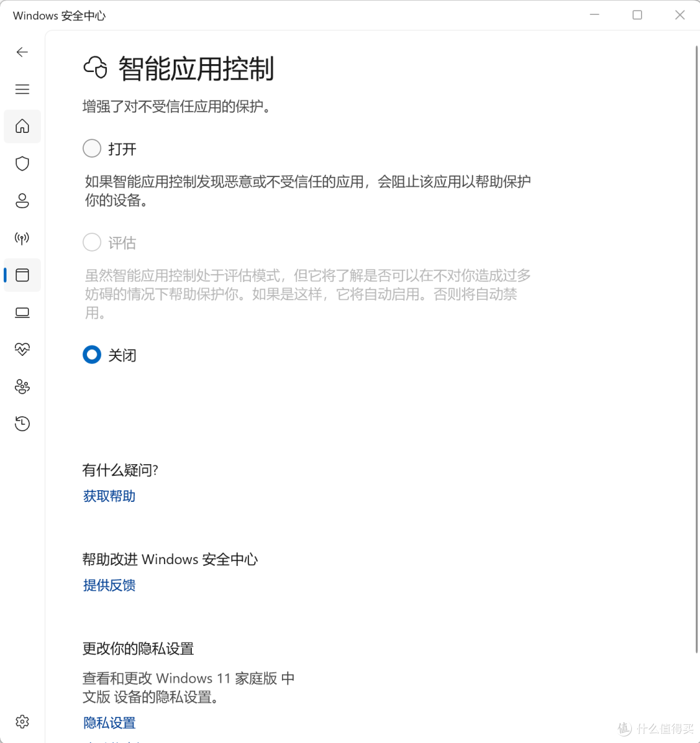Click the 帮助改进 Windows 安全中心 heading
This screenshot has height=743, width=700.
[170, 559]
